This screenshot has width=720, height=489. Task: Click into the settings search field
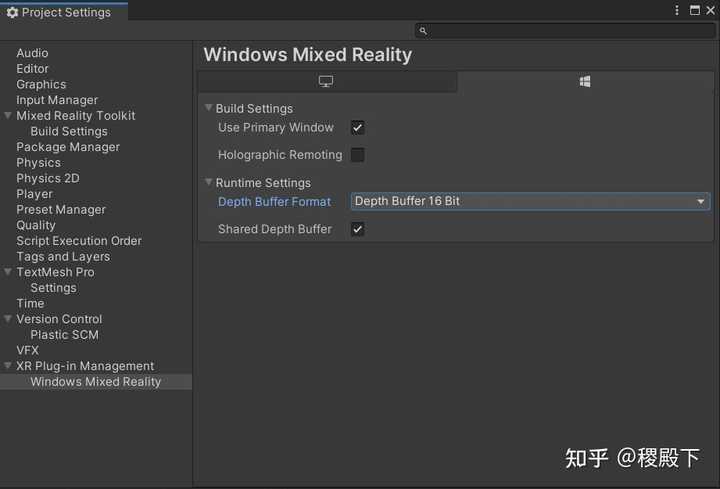[565, 31]
